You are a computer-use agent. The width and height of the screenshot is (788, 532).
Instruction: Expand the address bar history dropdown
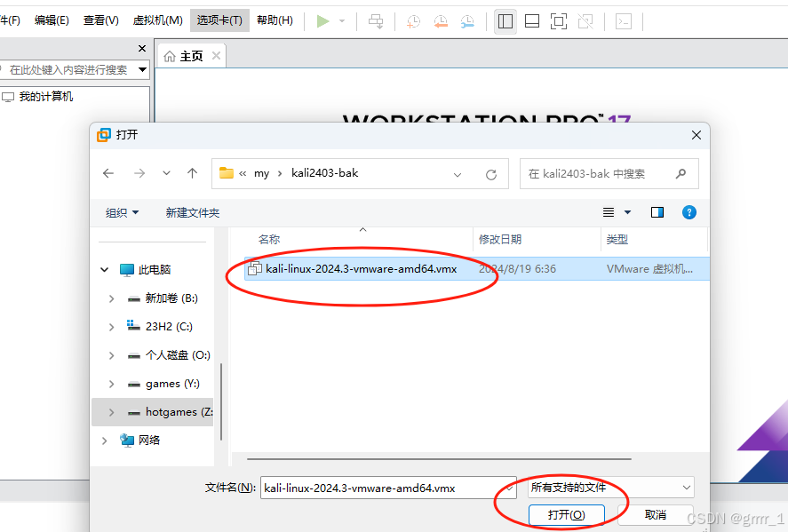click(458, 175)
